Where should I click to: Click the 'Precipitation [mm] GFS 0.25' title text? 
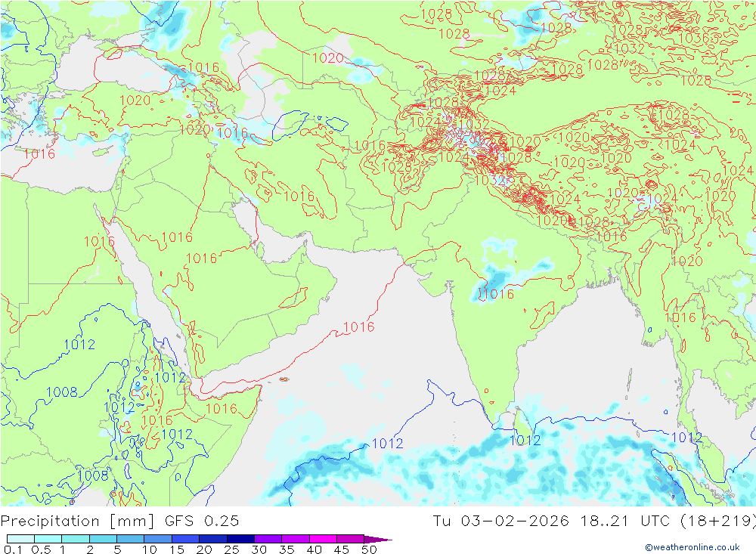(x=119, y=522)
